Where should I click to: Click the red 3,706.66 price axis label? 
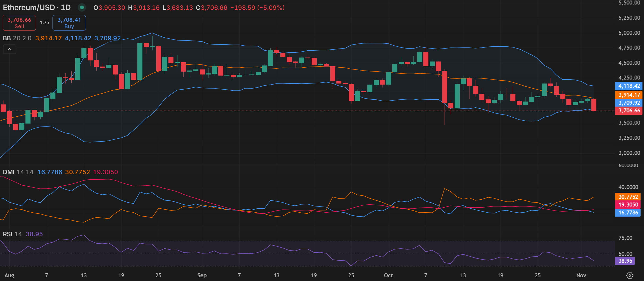(x=629, y=111)
